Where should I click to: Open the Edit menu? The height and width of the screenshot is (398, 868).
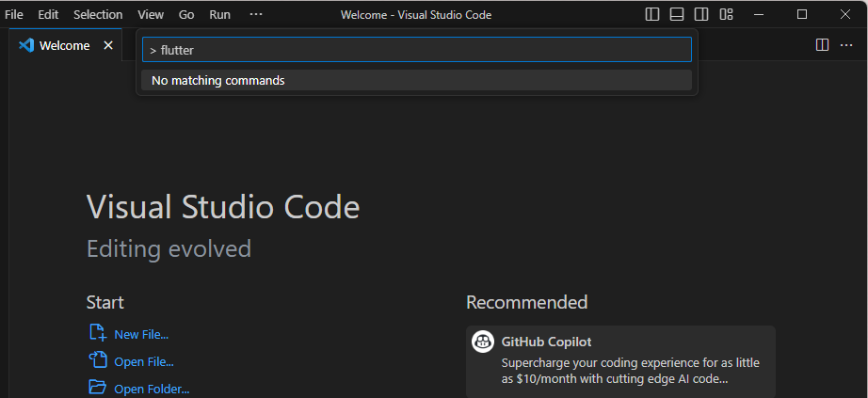[x=48, y=15]
